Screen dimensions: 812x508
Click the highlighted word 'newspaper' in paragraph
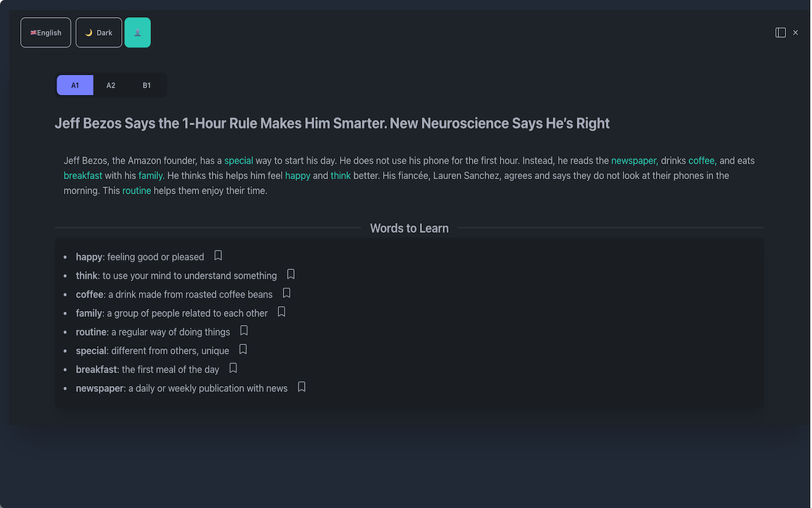pos(634,161)
